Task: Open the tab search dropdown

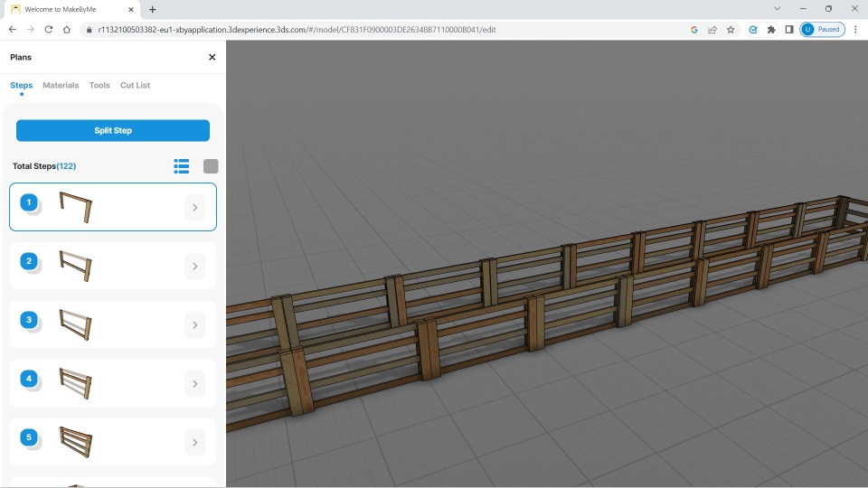Action: point(778,9)
